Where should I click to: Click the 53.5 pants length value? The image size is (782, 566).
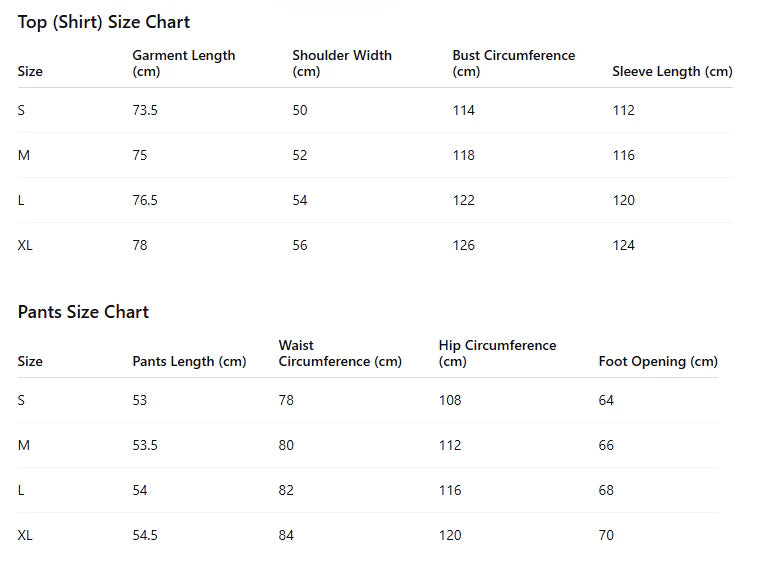point(145,445)
